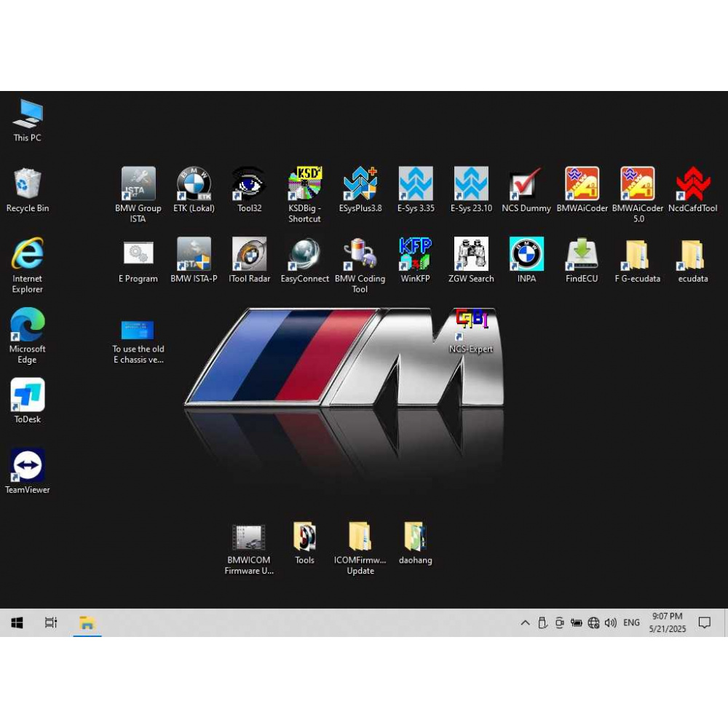Open the clock showing 9:07 PM

667,622
